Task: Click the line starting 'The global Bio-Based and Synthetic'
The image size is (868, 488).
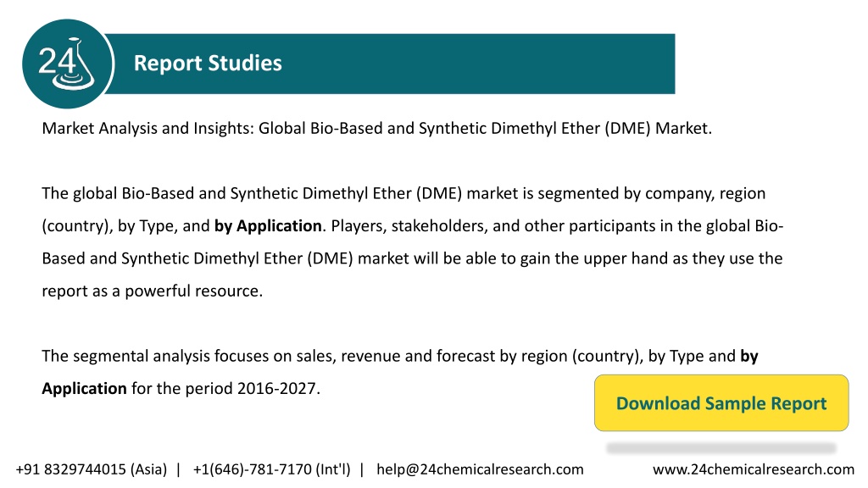Action: (x=403, y=194)
